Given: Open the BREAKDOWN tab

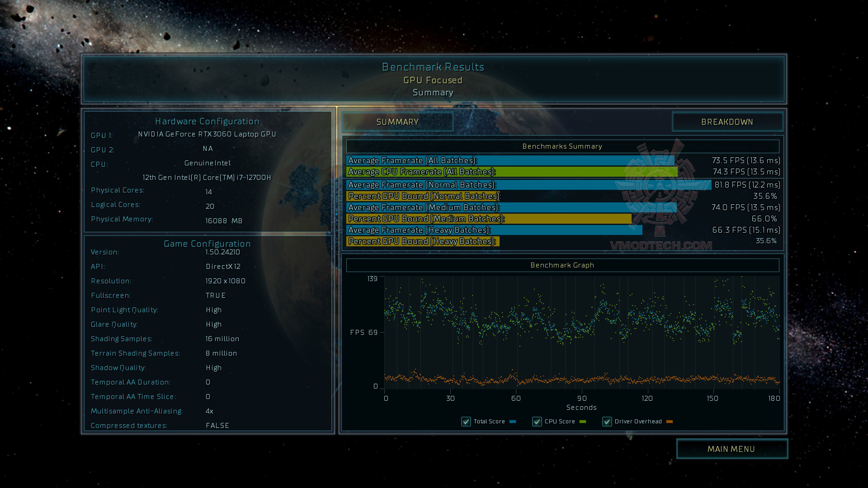Looking at the screenshot, I should 727,122.
